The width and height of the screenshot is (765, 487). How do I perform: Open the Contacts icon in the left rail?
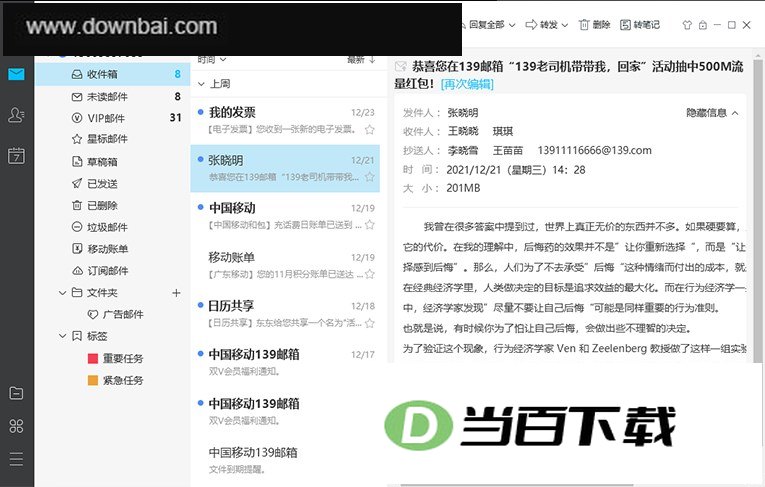click(x=16, y=115)
